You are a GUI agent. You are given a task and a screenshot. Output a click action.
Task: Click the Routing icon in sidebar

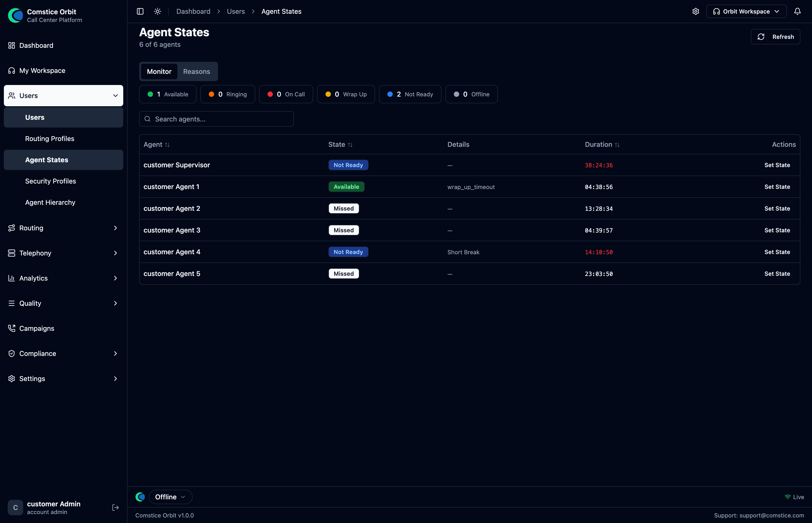coord(12,228)
